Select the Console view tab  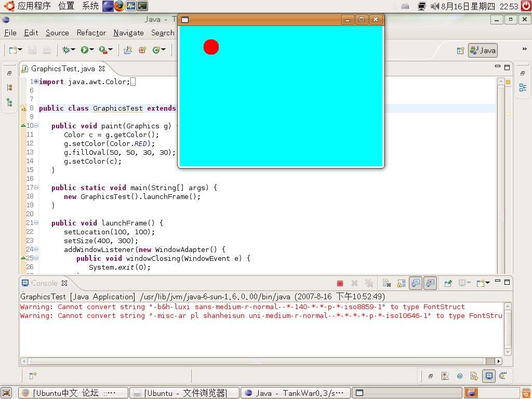(x=44, y=283)
